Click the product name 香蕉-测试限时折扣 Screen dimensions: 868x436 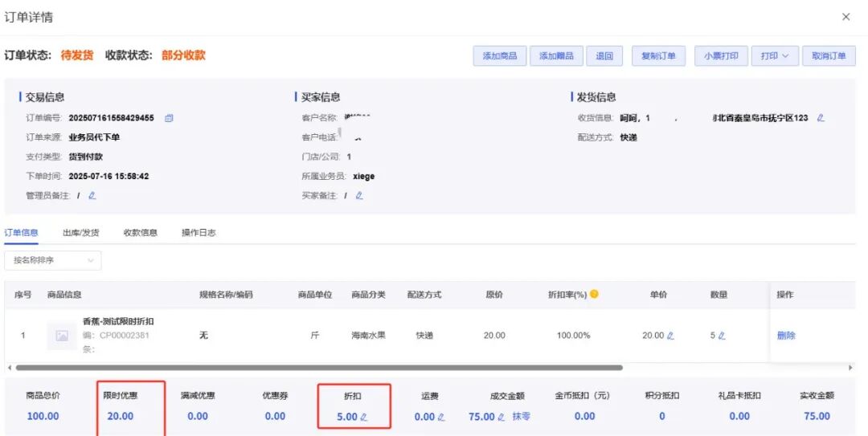click(x=118, y=321)
